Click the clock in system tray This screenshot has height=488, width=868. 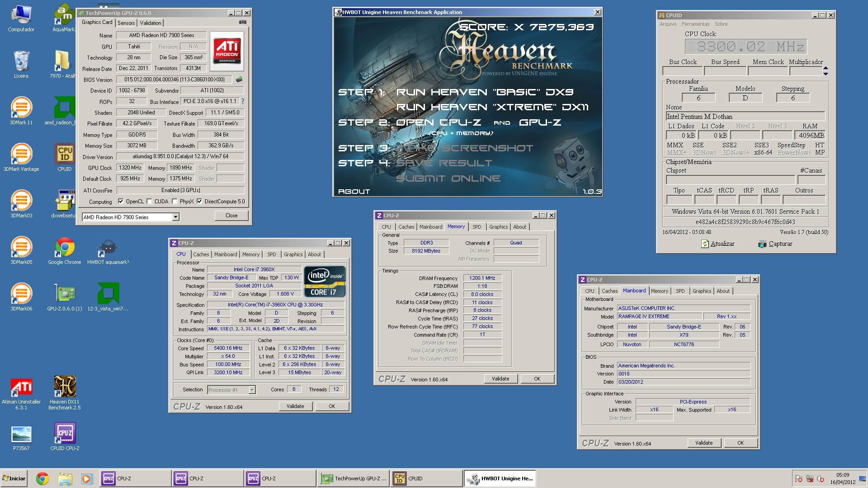click(x=843, y=479)
